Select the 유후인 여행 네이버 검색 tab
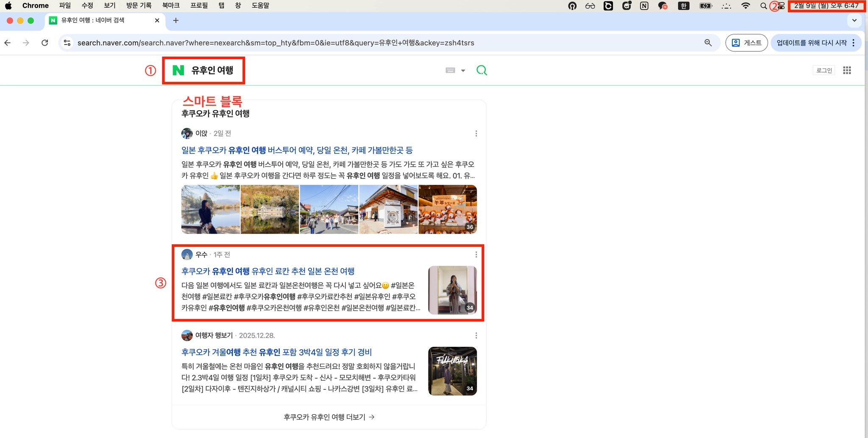This screenshot has width=868, height=438. 105,20
